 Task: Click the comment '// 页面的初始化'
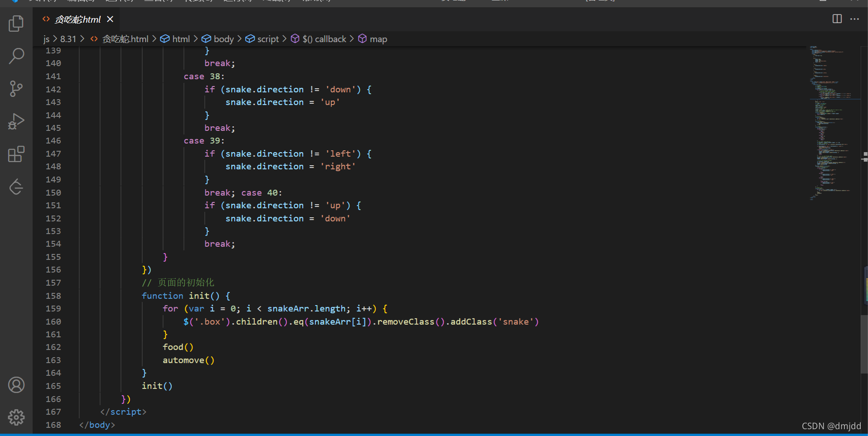point(178,283)
